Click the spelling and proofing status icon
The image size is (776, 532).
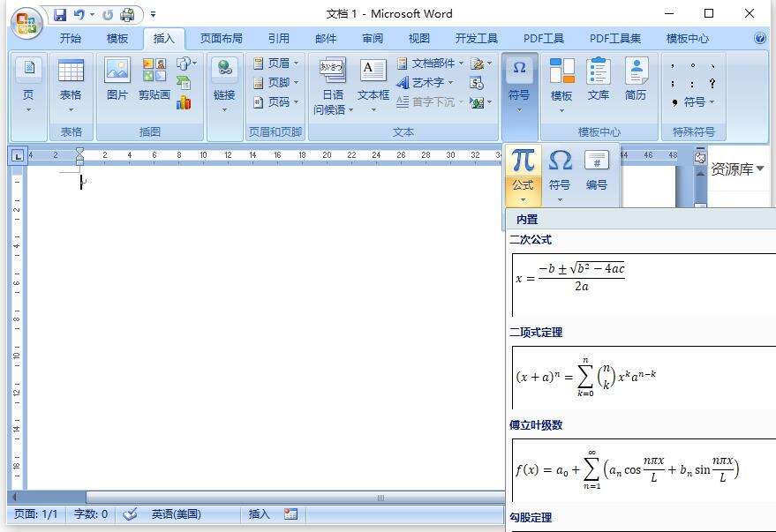130,514
